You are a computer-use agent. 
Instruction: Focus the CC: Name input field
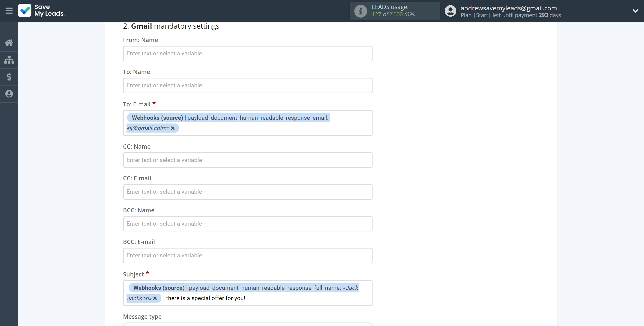[248, 160]
